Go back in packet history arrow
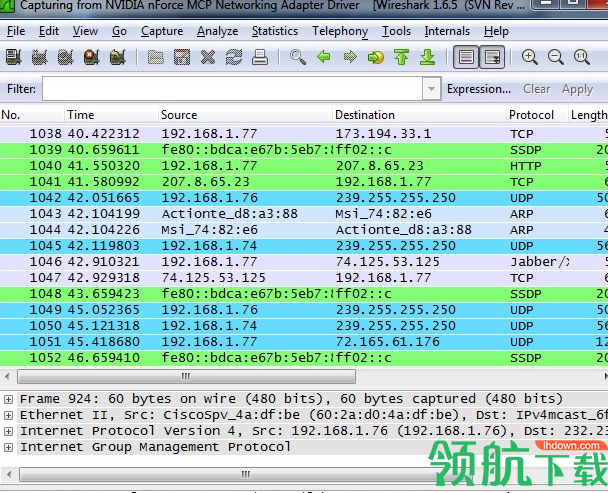Screen dimensions: 608x493 (x=324, y=57)
